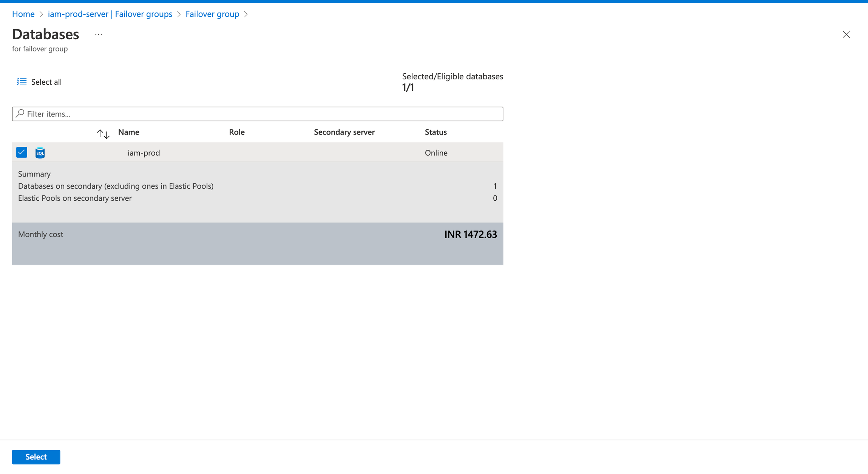Screen dimensions: 868x474
Task: Click the Selected/Eligible databases label
Action: [453, 76]
